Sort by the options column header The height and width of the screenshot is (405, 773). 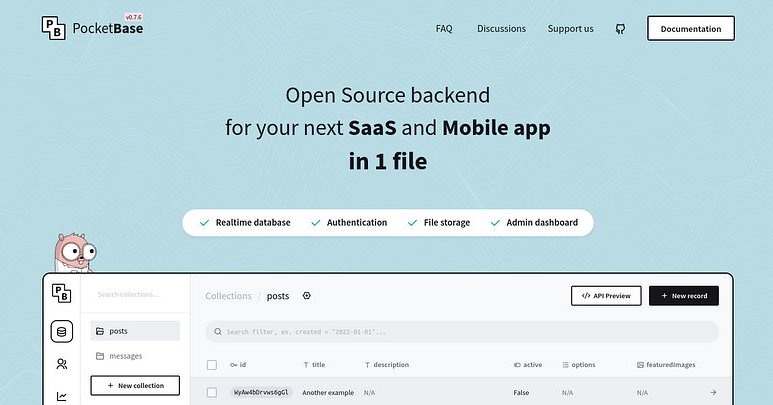click(579, 365)
